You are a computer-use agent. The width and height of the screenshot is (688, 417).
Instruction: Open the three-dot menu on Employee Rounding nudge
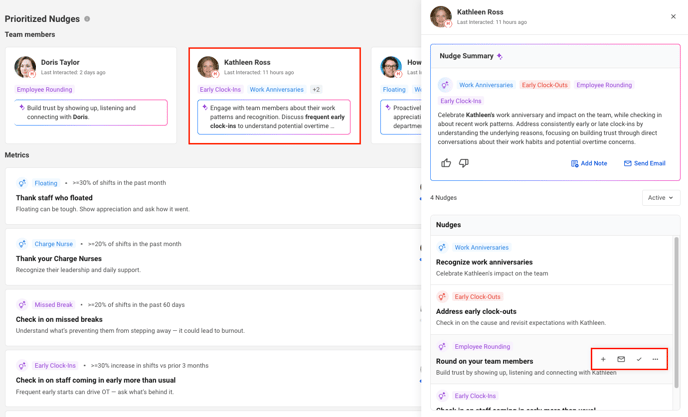click(x=656, y=359)
